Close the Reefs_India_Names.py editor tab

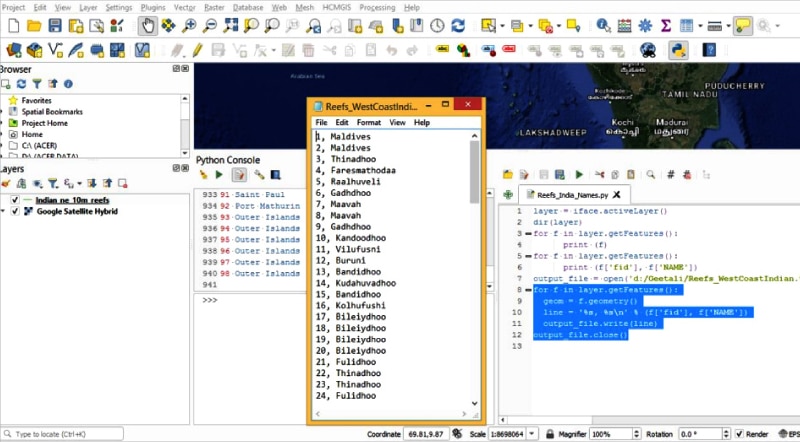pyautogui.click(x=617, y=195)
